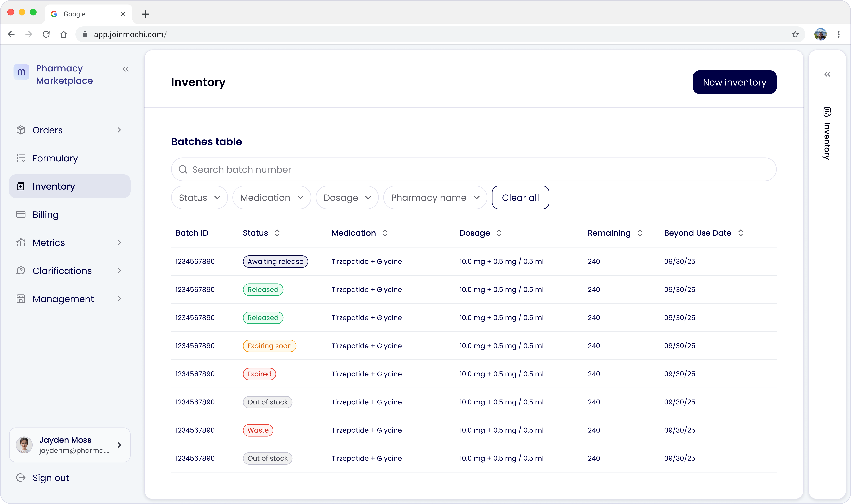This screenshot has width=851, height=504.
Task: Go back in browser history
Action: coord(11,34)
